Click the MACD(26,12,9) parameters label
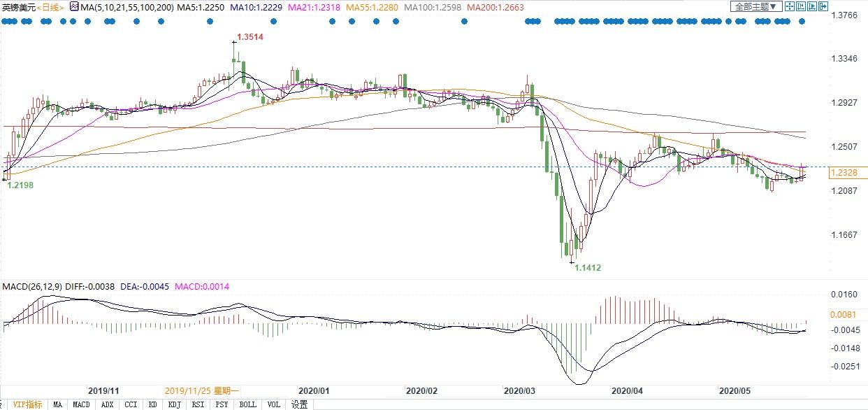 pos(31,287)
